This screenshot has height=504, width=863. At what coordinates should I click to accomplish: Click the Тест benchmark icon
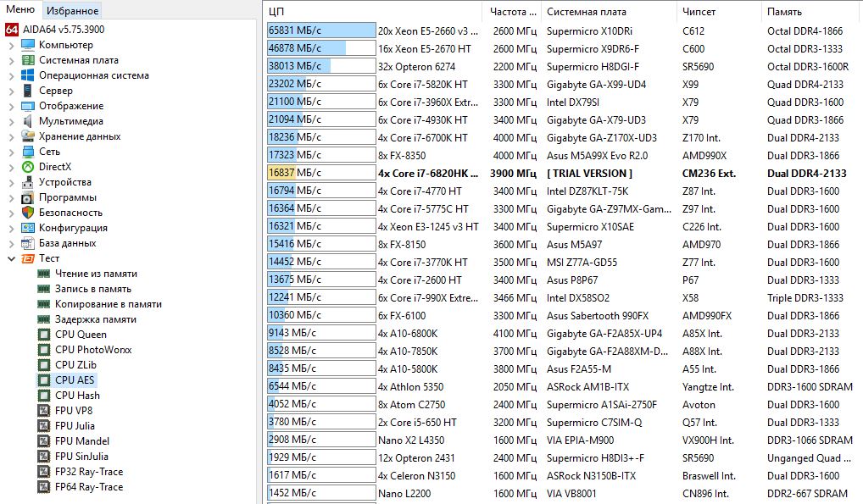pyautogui.click(x=27, y=258)
